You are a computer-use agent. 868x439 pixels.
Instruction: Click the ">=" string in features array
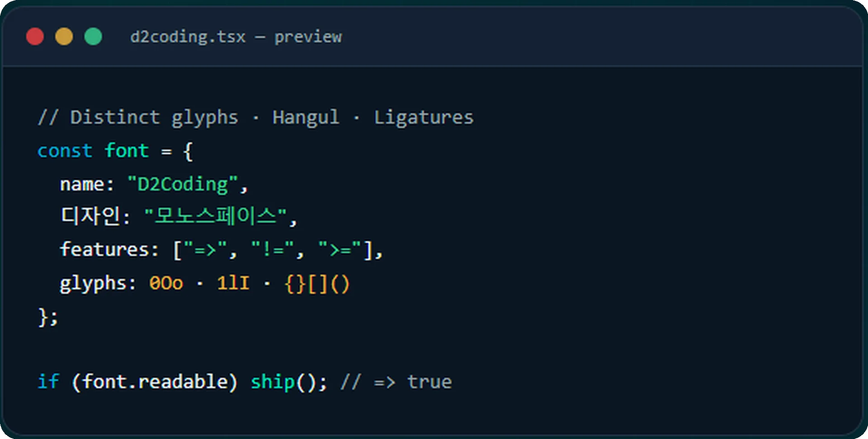[x=340, y=249]
